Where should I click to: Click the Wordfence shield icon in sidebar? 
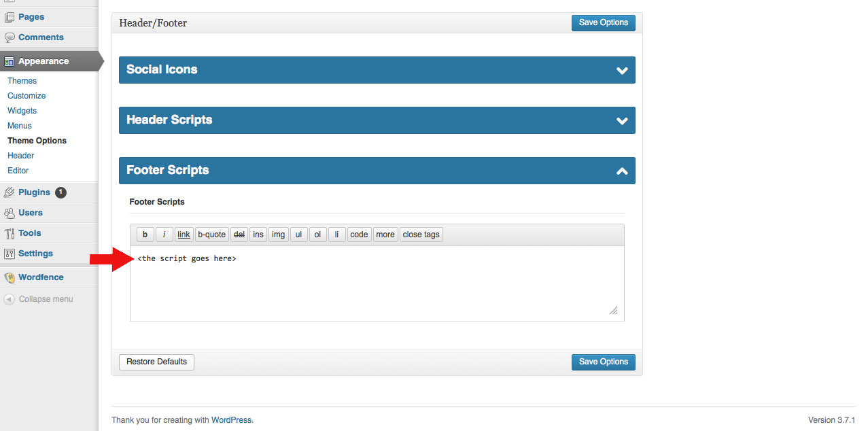10,277
